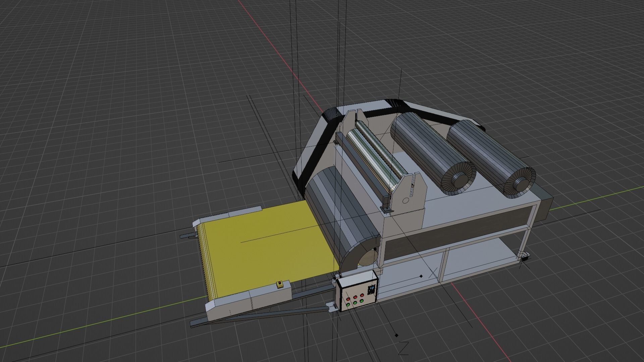This screenshot has width=644, height=362.
Task: Select the Z-shaped object near bottom
Action: click(x=404, y=348)
